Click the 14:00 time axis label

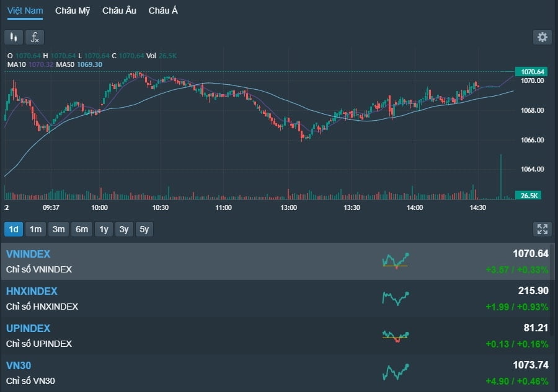tap(415, 207)
